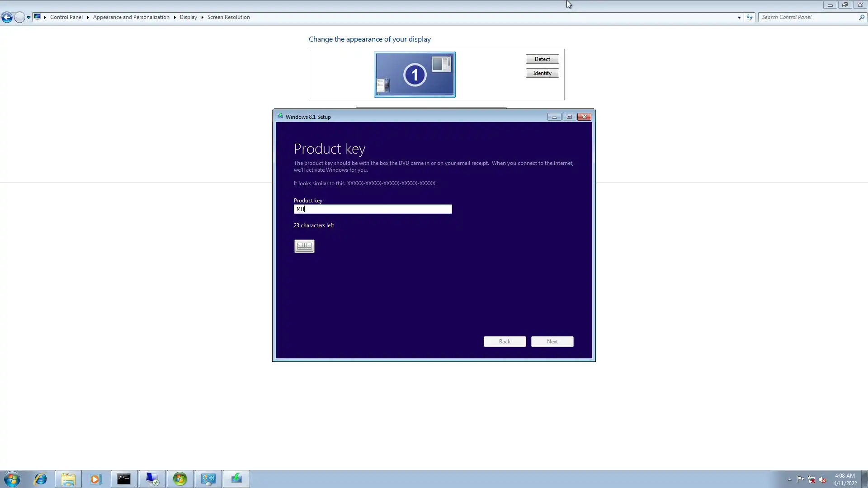Screen dimensions: 868x488
Task: Open Windows Media Player taskbar icon
Action: [x=95, y=479]
